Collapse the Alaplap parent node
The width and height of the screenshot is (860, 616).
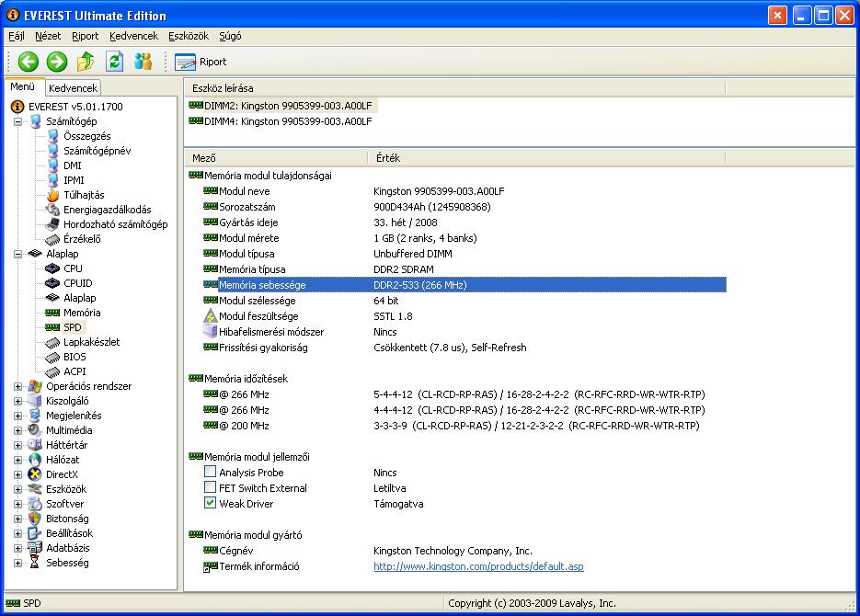pos(18,255)
